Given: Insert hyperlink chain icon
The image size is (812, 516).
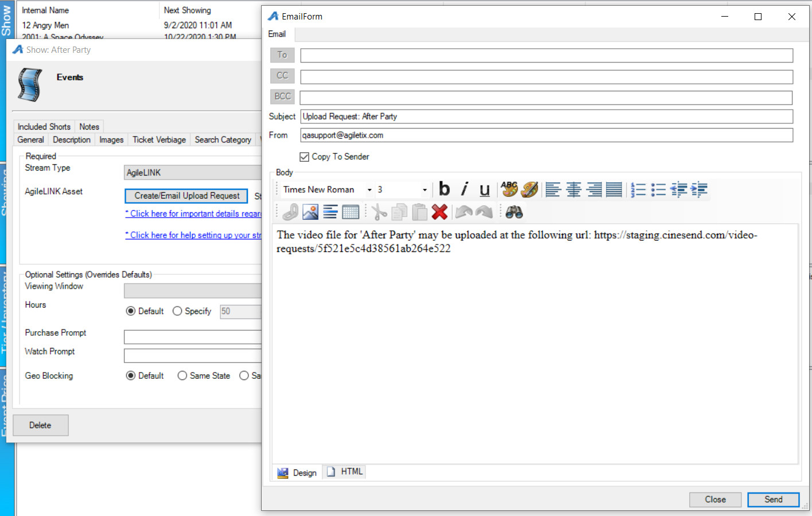Looking at the screenshot, I should pos(290,212).
